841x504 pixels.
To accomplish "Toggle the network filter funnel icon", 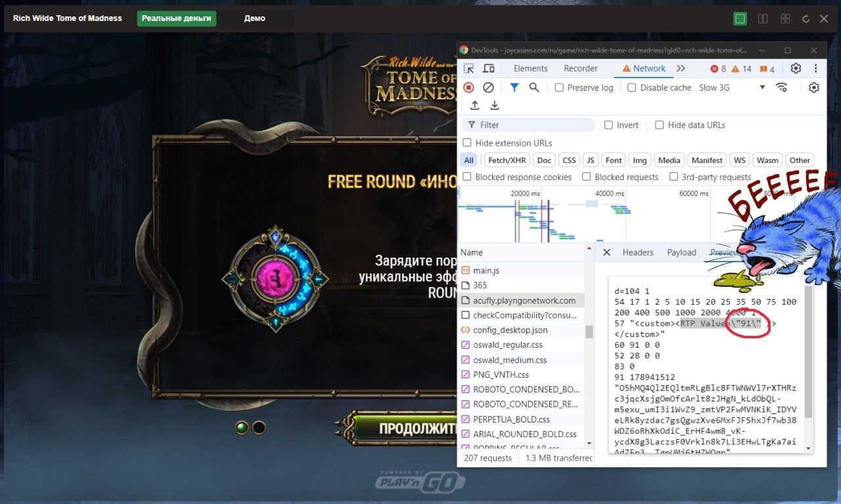I will [x=514, y=87].
